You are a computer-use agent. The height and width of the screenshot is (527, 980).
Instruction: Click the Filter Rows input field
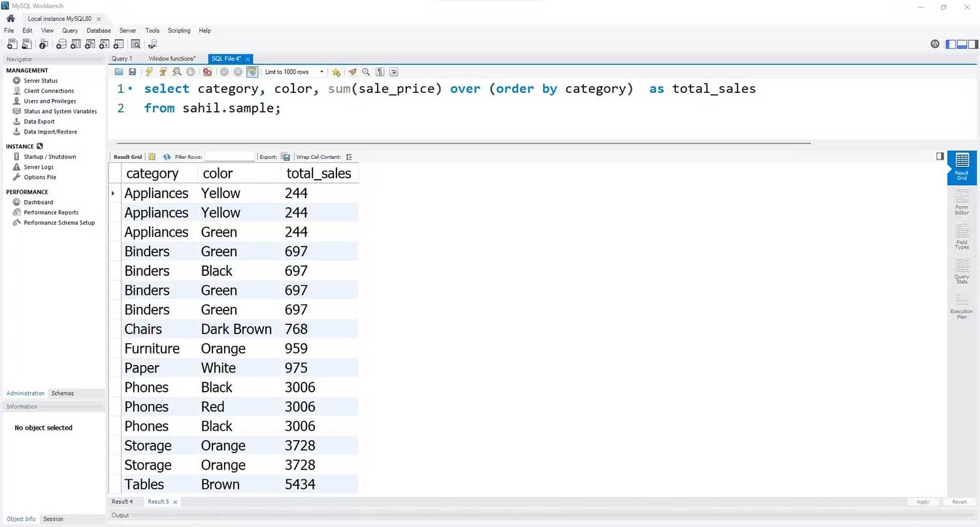[229, 157]
